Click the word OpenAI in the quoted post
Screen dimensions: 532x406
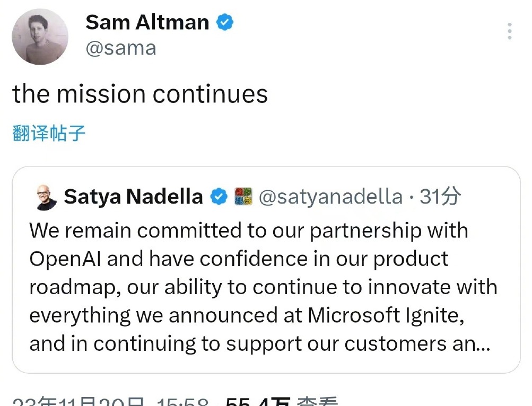coord(65,259)
